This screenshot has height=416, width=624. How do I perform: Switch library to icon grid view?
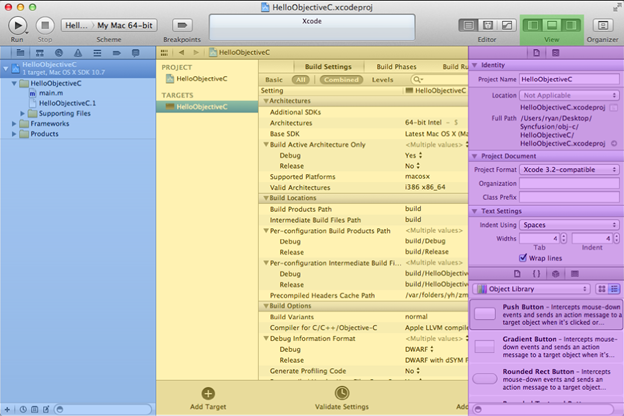(602, 289)
